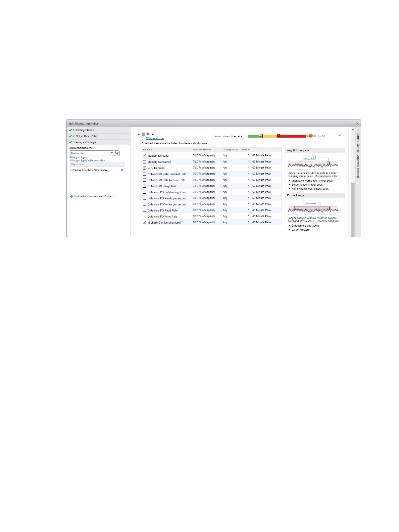Click the Demand Exceeds column header

[x=202, y=150]
